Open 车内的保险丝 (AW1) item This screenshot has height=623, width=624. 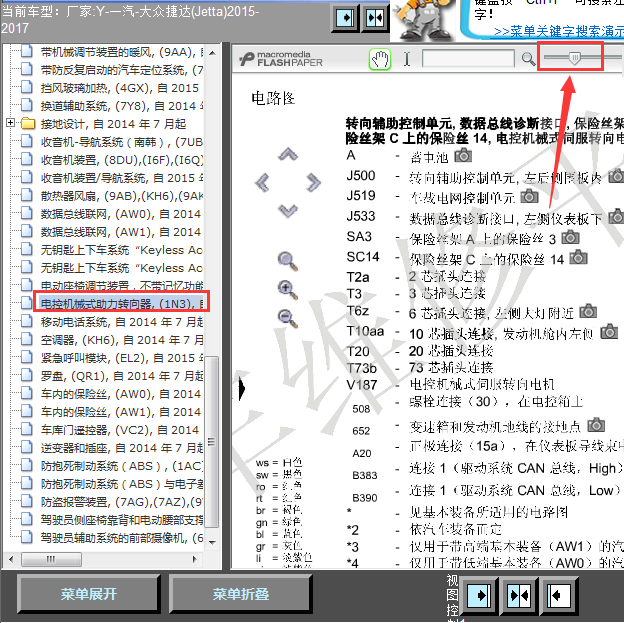[121, 412]
